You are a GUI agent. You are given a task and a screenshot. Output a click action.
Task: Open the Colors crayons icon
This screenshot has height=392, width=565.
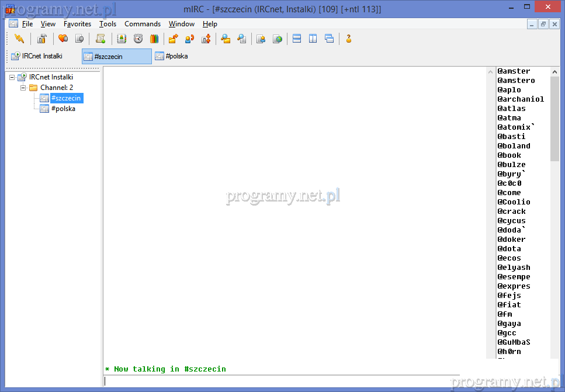pyautogui.click(x=154, y=39)
